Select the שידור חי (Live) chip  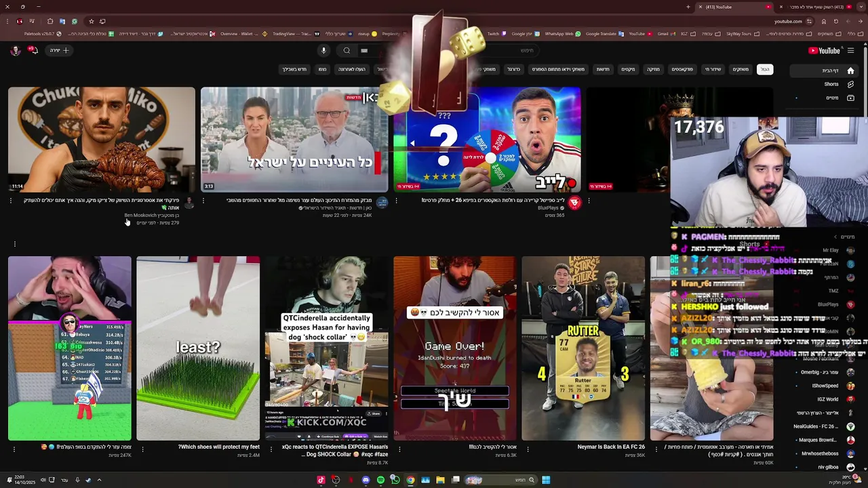(713, 69)
